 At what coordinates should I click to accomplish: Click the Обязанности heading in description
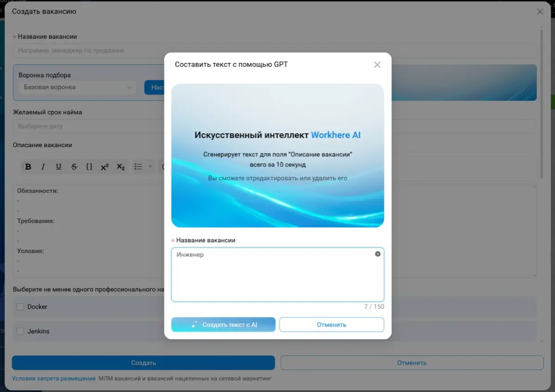[37, 191]
